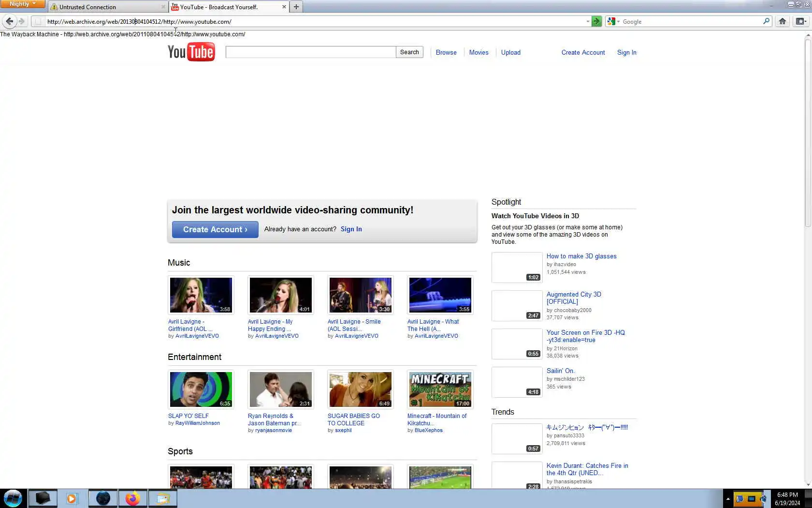Close the YouTube - Broadcast Yourself tab
This screenshot has height=508, width=812.
point(284,7)
